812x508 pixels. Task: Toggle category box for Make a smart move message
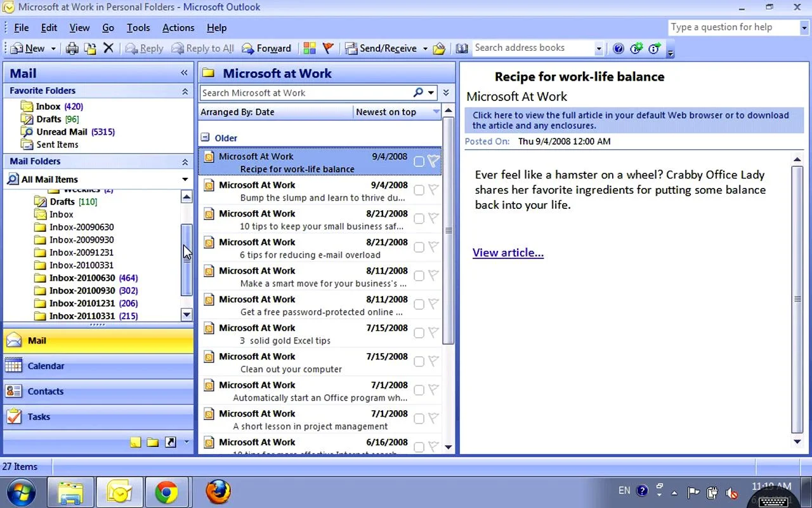pyautogui.click(x=419, y=276)
